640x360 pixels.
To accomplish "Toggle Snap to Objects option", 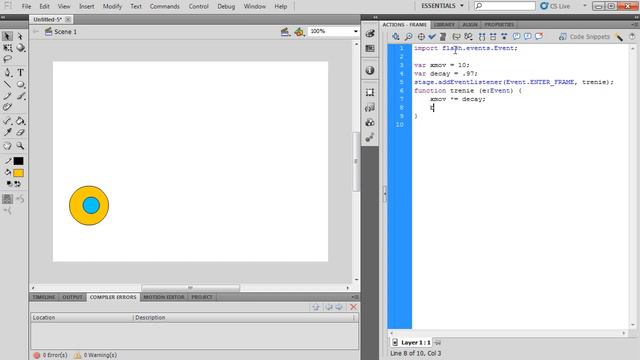I will coord(7,199).
